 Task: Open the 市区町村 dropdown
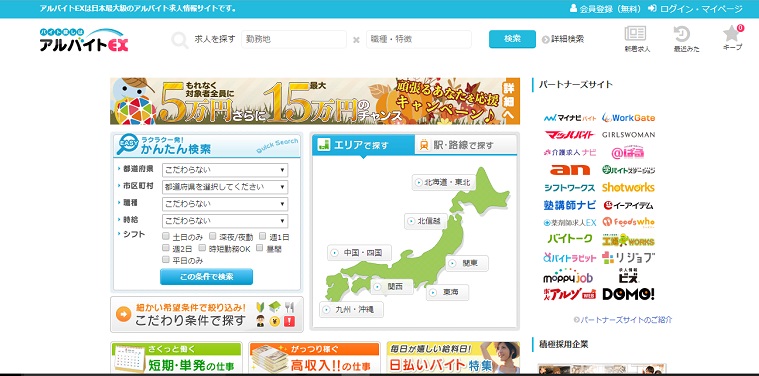[x=225, y=187]
